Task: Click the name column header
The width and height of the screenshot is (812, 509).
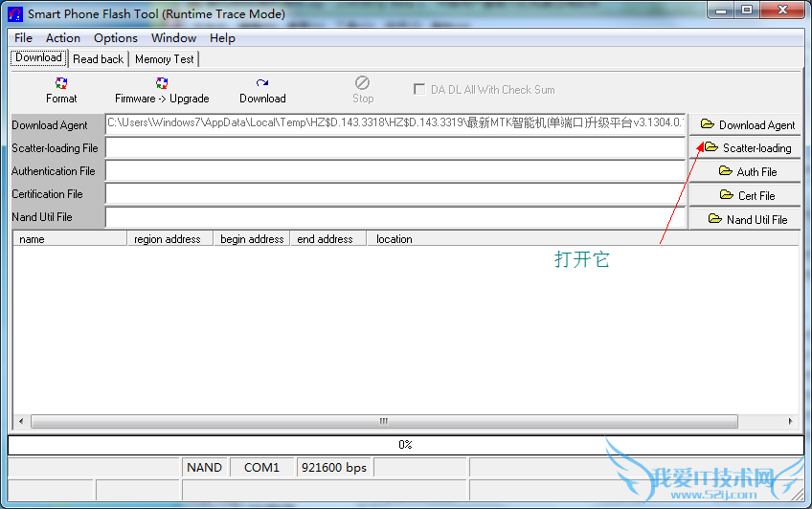Action: (70, 239)
